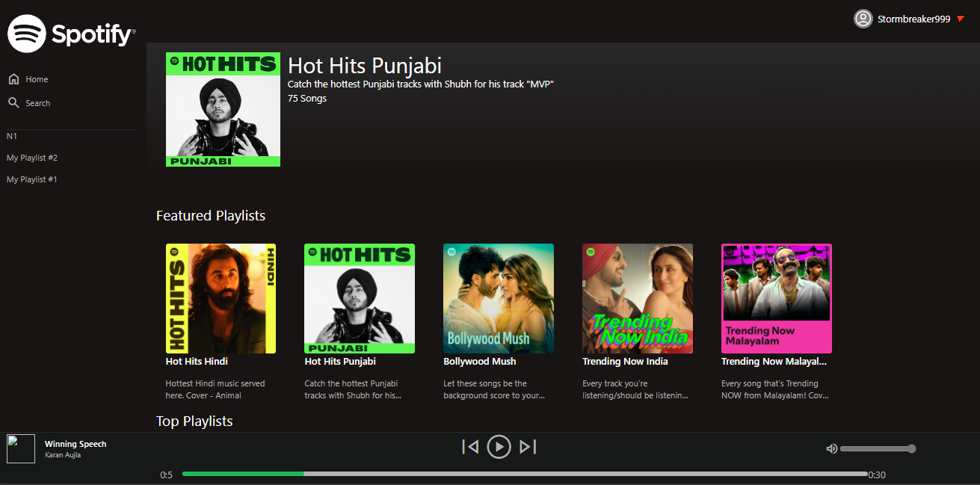Open the featured Hot Hits Punjabi cover

[360, 298]
